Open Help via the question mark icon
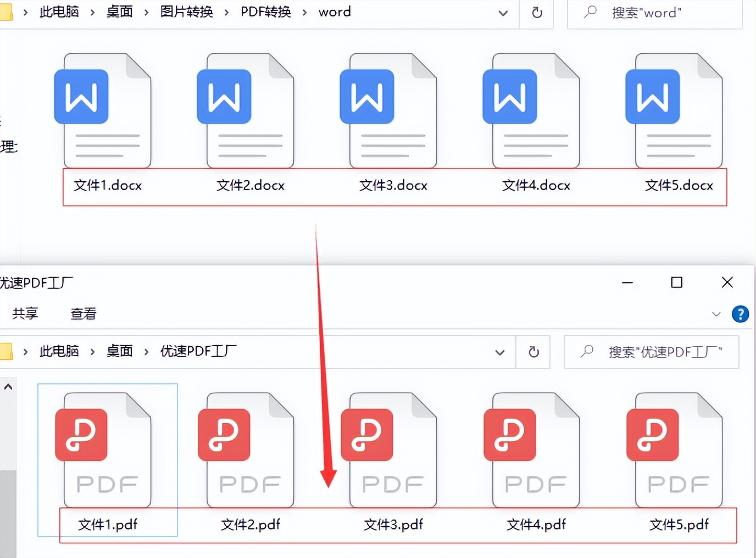This screenshot has height=558, width=756. [x=741, y=314]
